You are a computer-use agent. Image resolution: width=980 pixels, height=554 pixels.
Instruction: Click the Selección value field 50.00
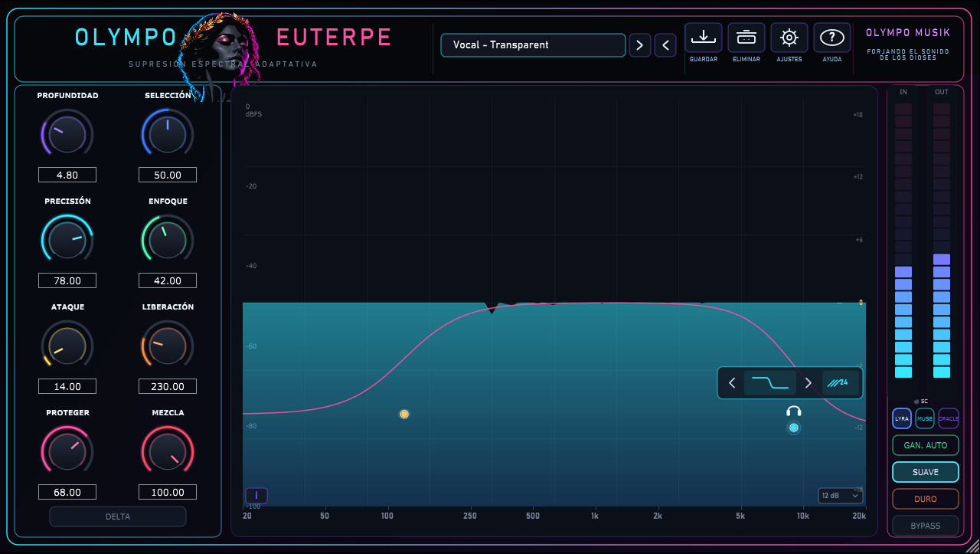(168, 175)
